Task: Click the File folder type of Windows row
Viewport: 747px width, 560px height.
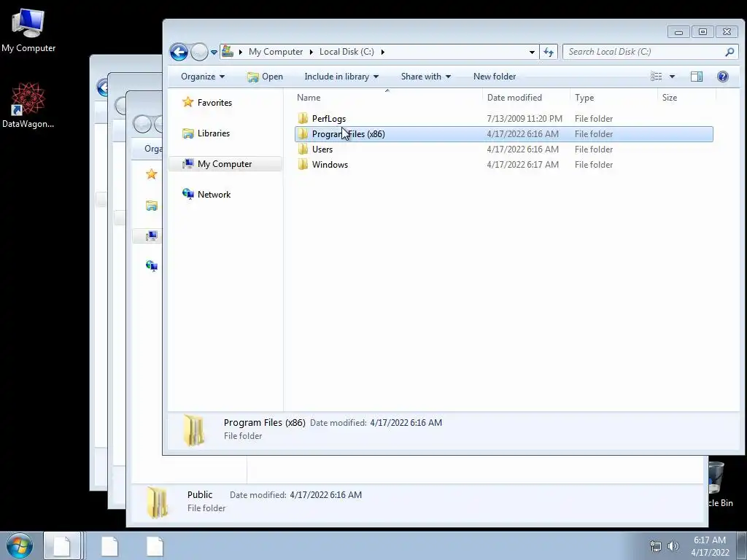Action: pos(594,164)
